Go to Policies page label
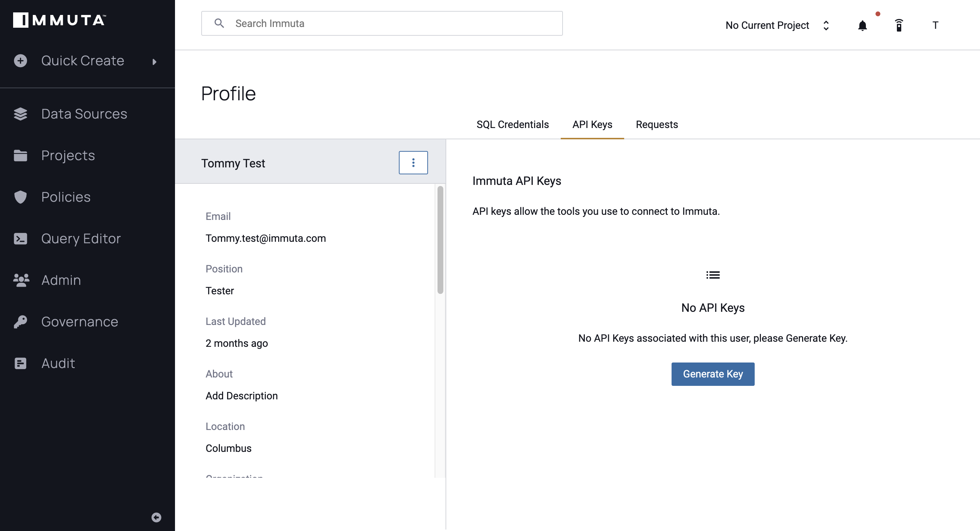980x531 pixels. point(66,197)
